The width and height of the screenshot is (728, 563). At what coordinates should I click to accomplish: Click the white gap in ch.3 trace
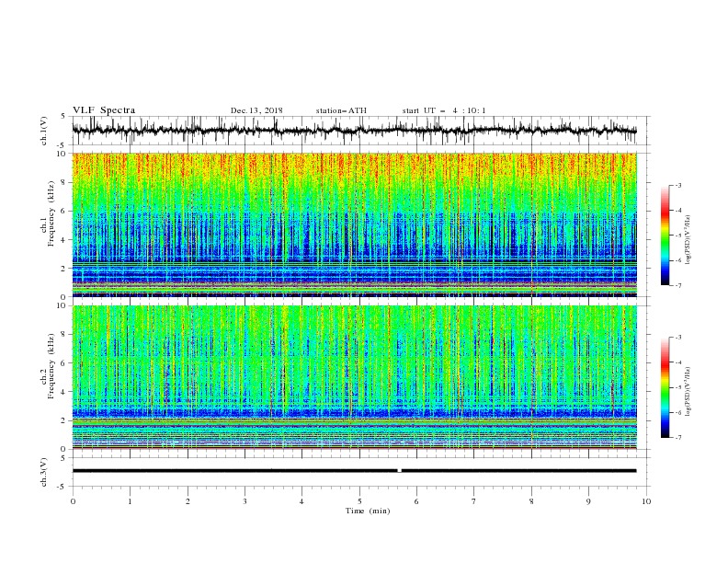click(399, 471)
